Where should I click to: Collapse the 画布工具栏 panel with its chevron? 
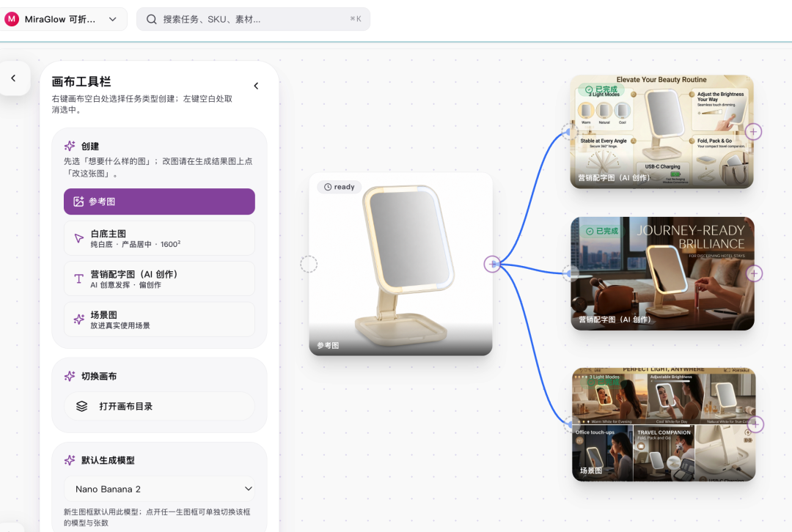(x=256, y=86)
